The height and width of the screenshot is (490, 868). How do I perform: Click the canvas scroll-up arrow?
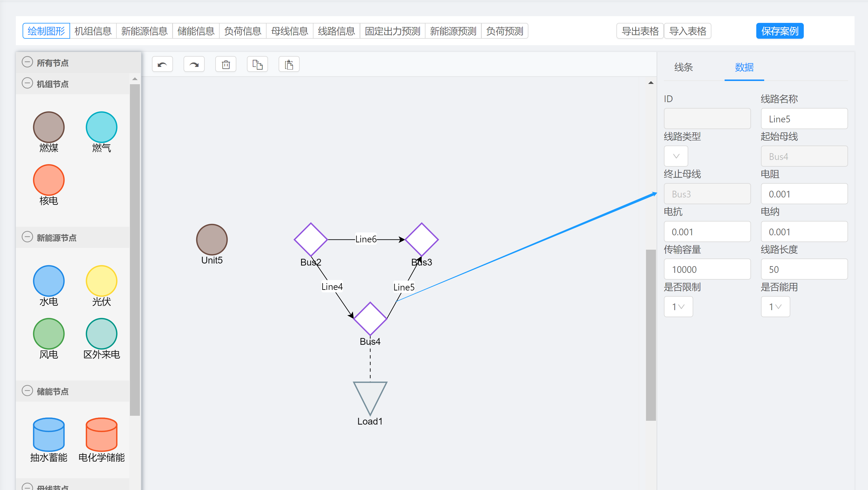(x=651, y=83)
